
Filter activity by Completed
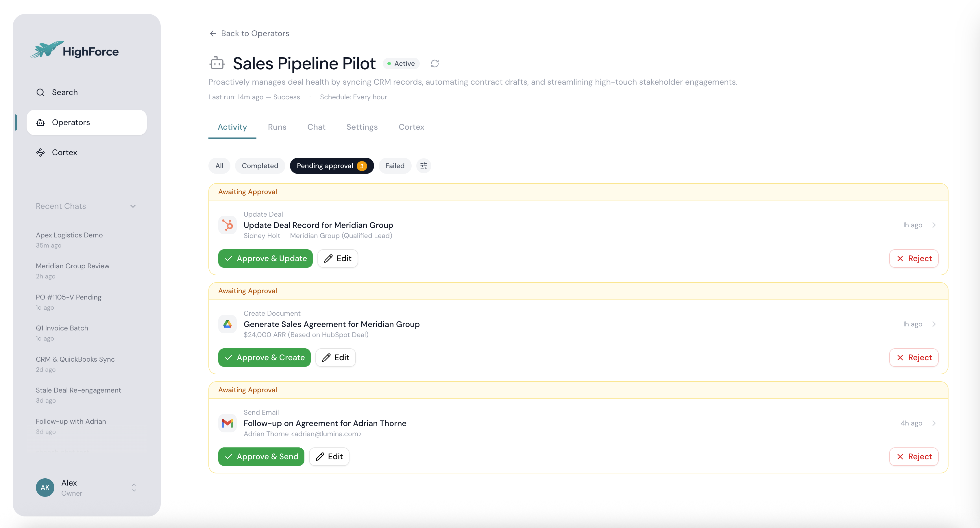260,166
